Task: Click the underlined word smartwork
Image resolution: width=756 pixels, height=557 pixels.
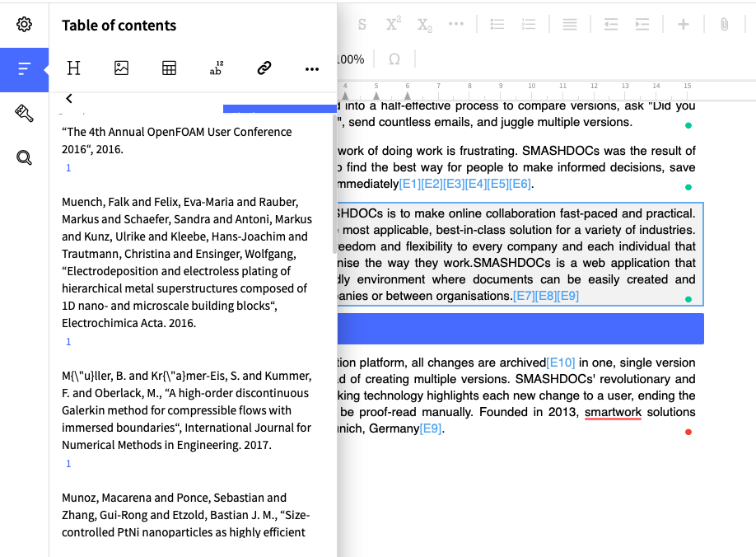Action: [613, 412]
